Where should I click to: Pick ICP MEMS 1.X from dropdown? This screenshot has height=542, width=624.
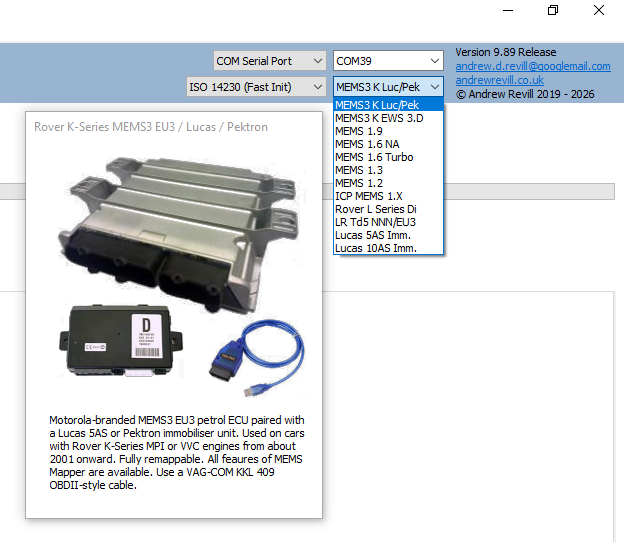coord(369,196)
